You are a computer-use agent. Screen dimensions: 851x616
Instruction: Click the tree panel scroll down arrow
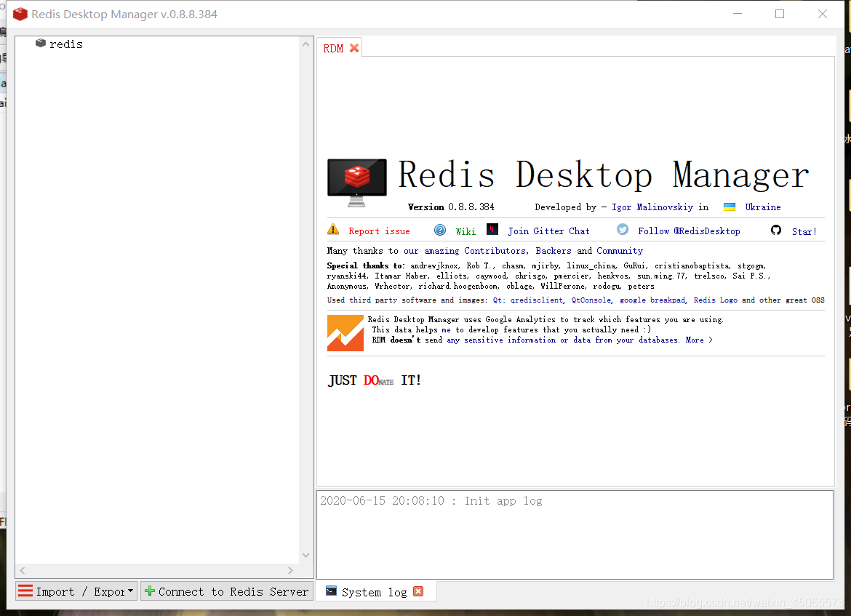(x=305, y=555)
